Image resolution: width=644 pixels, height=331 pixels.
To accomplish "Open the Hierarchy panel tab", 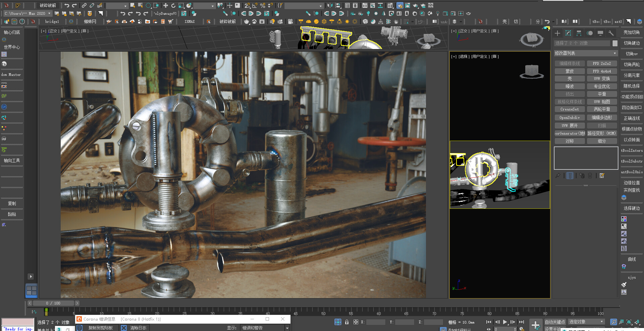I will tap(579, 33).
